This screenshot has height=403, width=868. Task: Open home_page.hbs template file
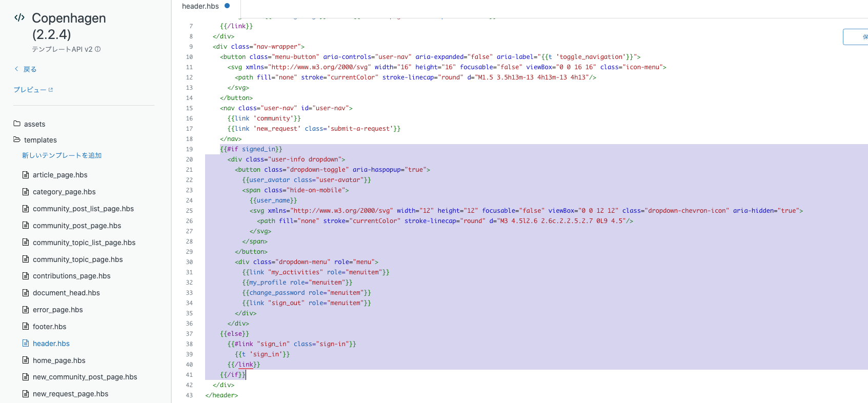pyautogui.click(x=59, y=360)
